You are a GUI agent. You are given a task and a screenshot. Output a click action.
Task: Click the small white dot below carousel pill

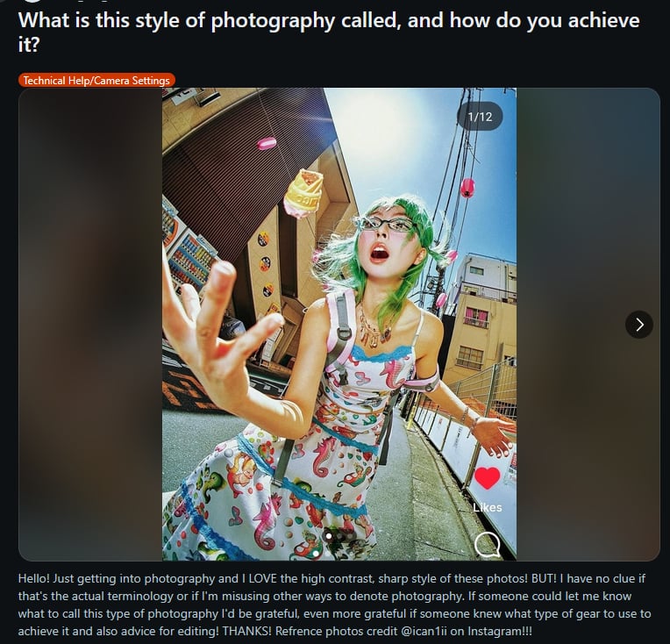(x=316, y=554)
